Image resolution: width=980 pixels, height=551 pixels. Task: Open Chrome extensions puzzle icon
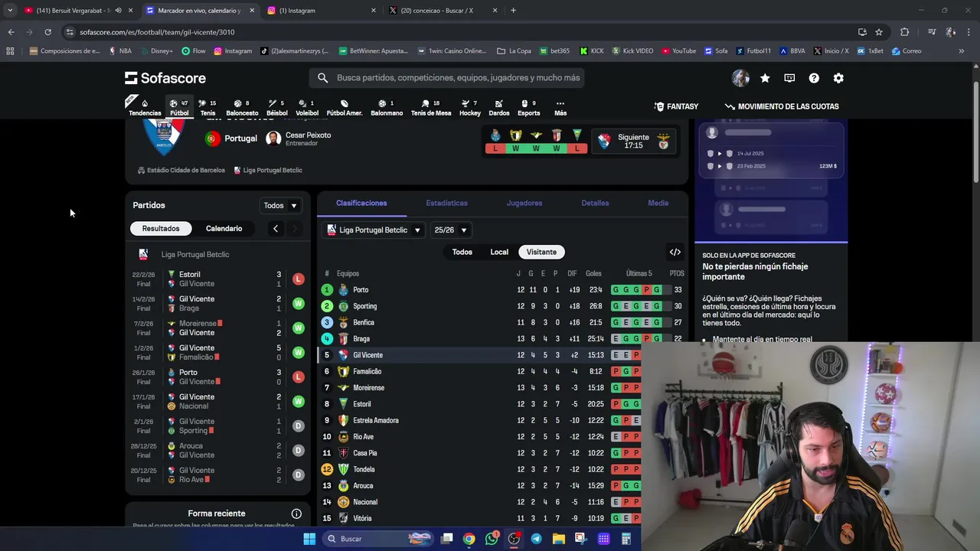point(904,32)
